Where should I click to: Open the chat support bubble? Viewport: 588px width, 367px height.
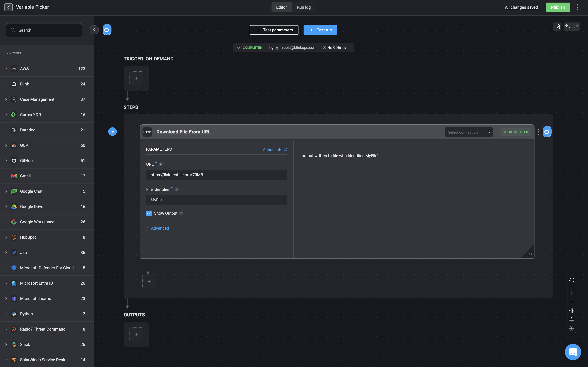573,352
